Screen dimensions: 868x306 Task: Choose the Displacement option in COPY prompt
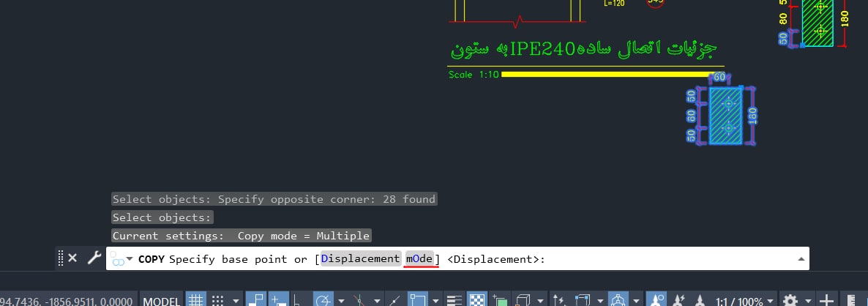pyautogui.click(x=360, y=259)
